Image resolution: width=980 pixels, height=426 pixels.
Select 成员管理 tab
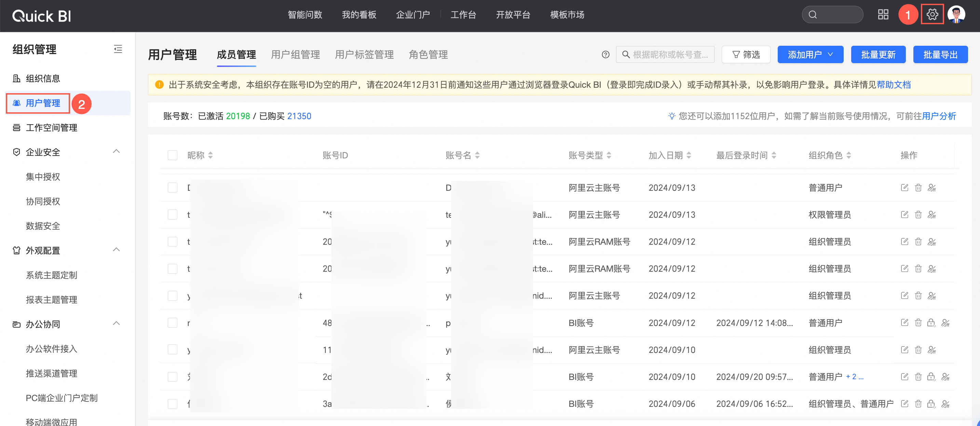pos(236,55)
